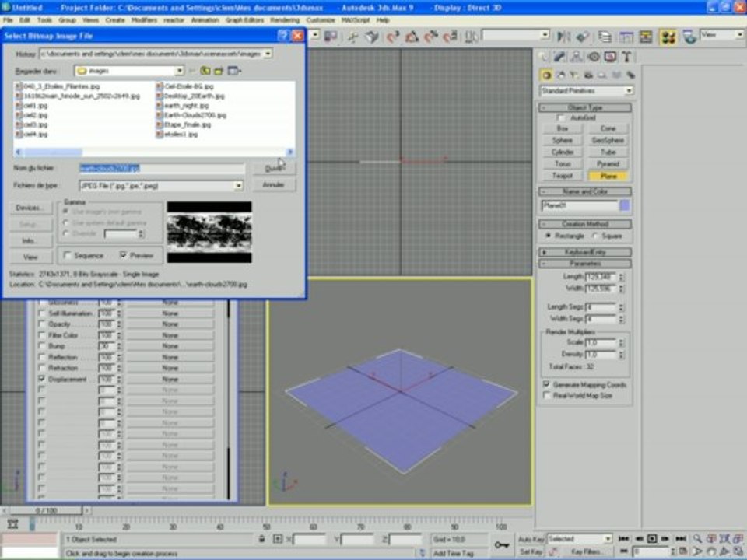The image size is (747, 560).
Task: Open the Animation menu
Action: [205, 20]
